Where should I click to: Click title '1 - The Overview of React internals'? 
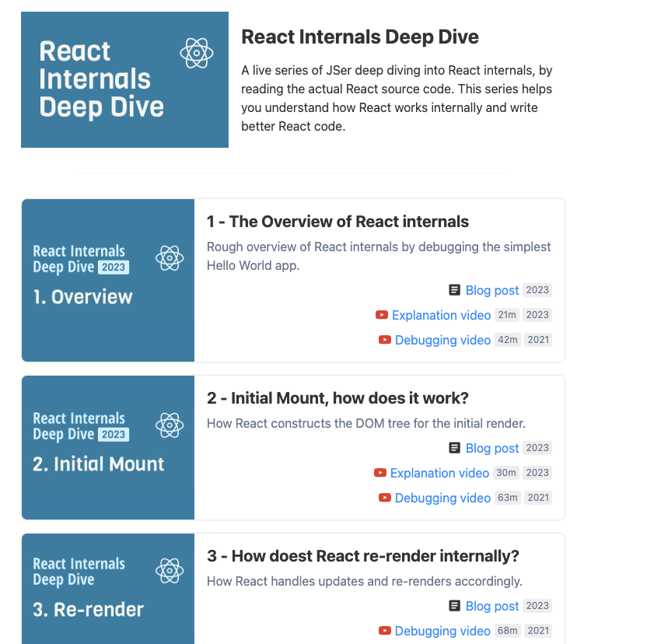pos(337,222)
